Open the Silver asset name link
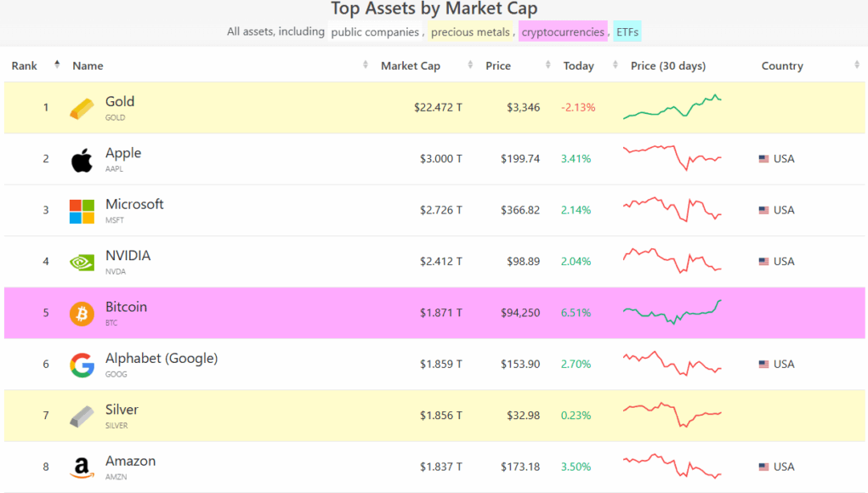The image size is (868, 493). [x=122, y=410]
